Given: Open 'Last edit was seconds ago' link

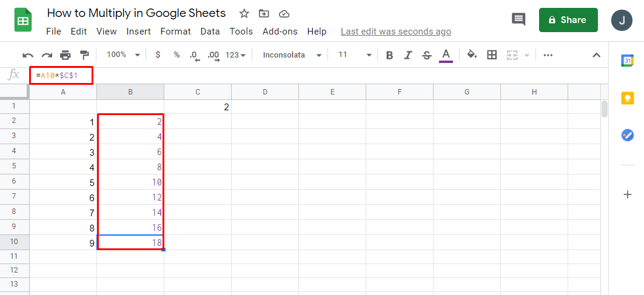Looking at the screenshot, I should 395,31.
